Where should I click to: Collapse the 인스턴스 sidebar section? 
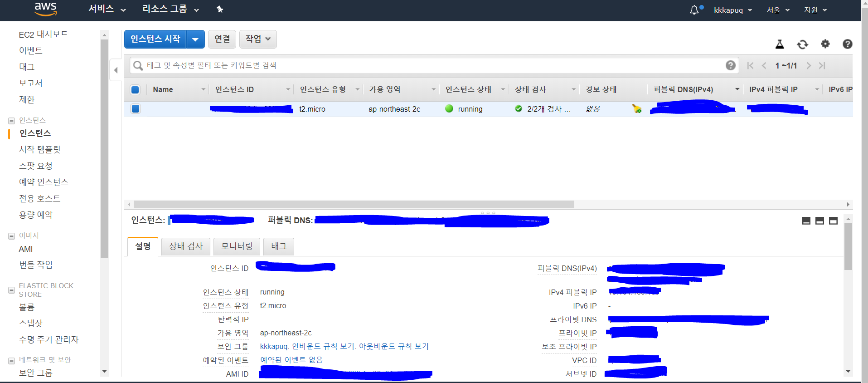pyautogui.click(x=12, y=121)
